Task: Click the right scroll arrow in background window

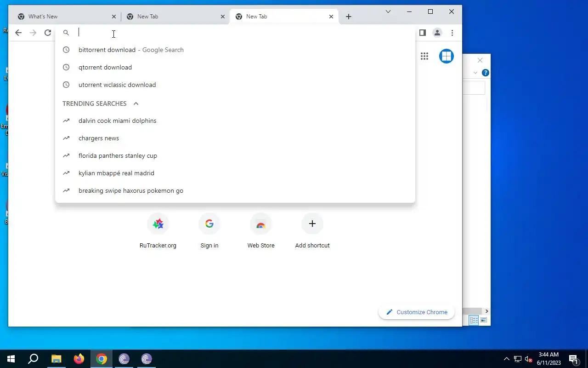Action: click(486, 311)
